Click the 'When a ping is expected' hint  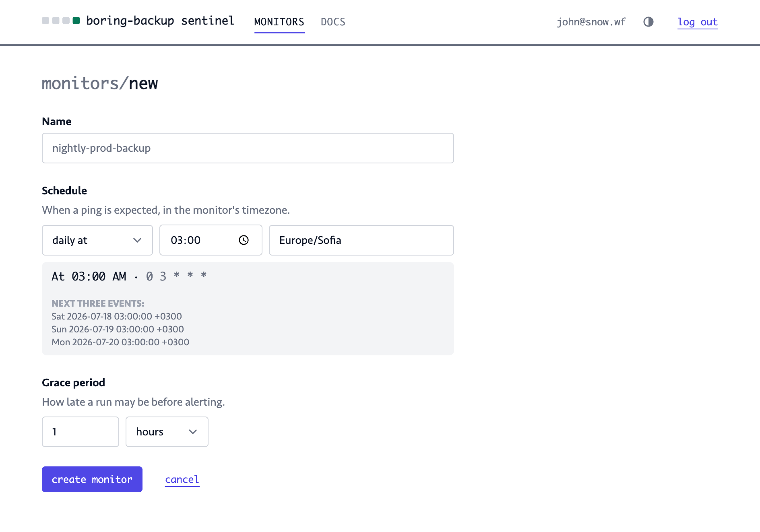click(166, 210)
